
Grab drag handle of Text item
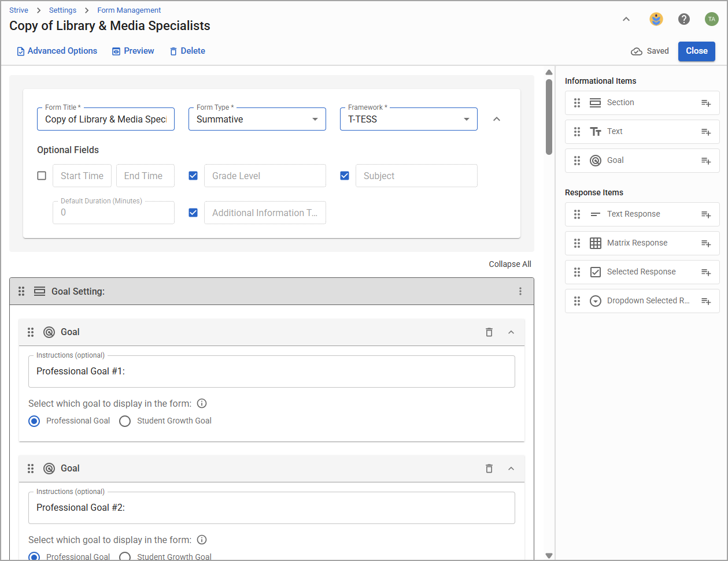577,132
